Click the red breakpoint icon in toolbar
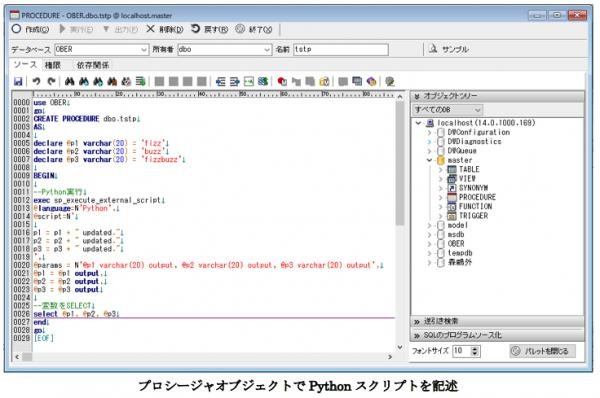This screenshot has width=600, height=398. (282, 81)
